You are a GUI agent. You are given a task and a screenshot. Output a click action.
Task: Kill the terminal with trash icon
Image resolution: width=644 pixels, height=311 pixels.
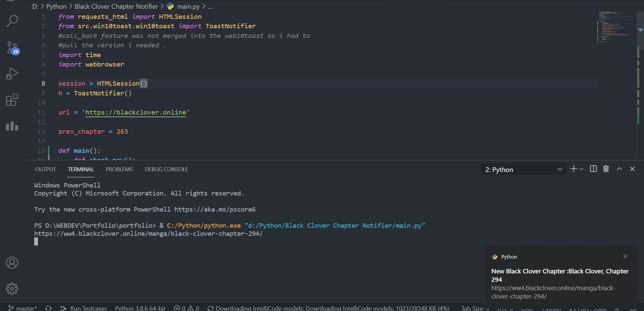click(x=606, y=169)
